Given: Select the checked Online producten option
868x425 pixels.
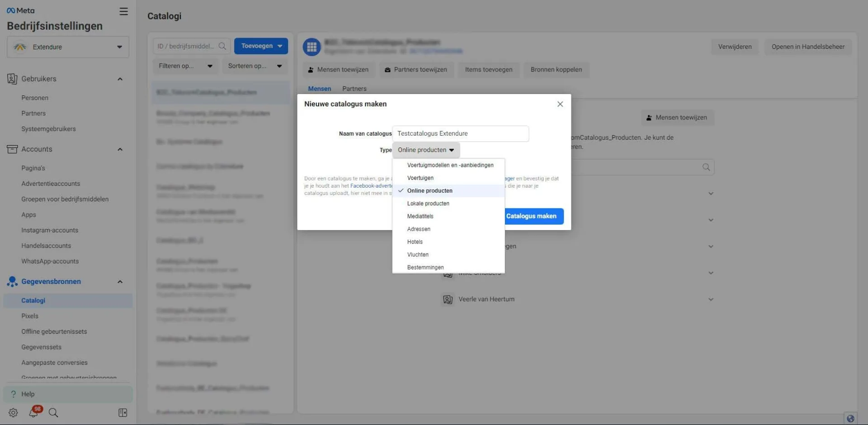Looking at the screenshot, I should [448, 191].
